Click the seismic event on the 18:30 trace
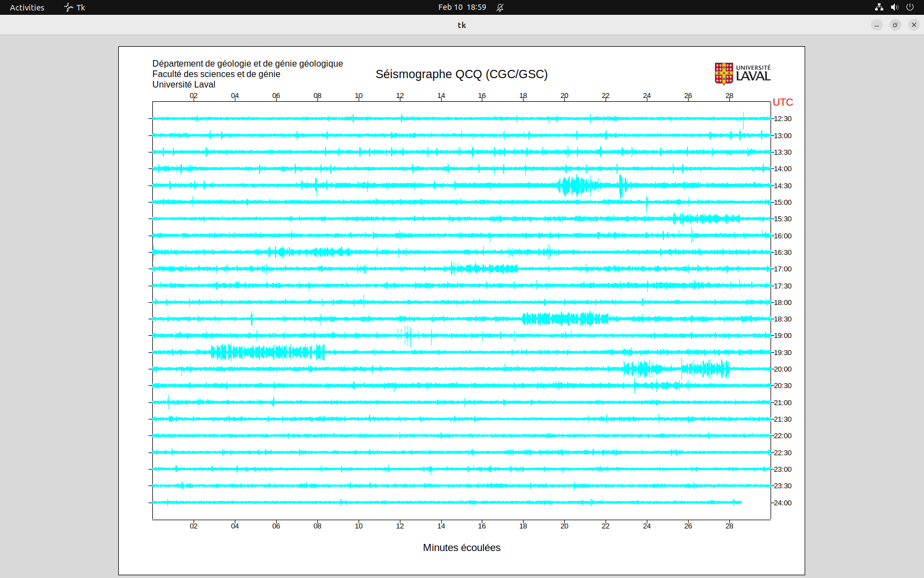924x578 pixels. point(565,319)
